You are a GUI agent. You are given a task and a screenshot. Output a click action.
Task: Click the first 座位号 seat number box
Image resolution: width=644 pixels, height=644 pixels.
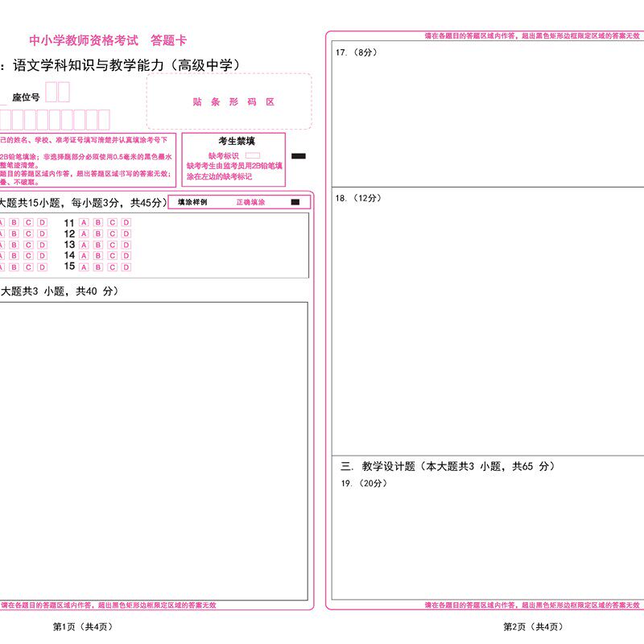[x=51, y=92]
